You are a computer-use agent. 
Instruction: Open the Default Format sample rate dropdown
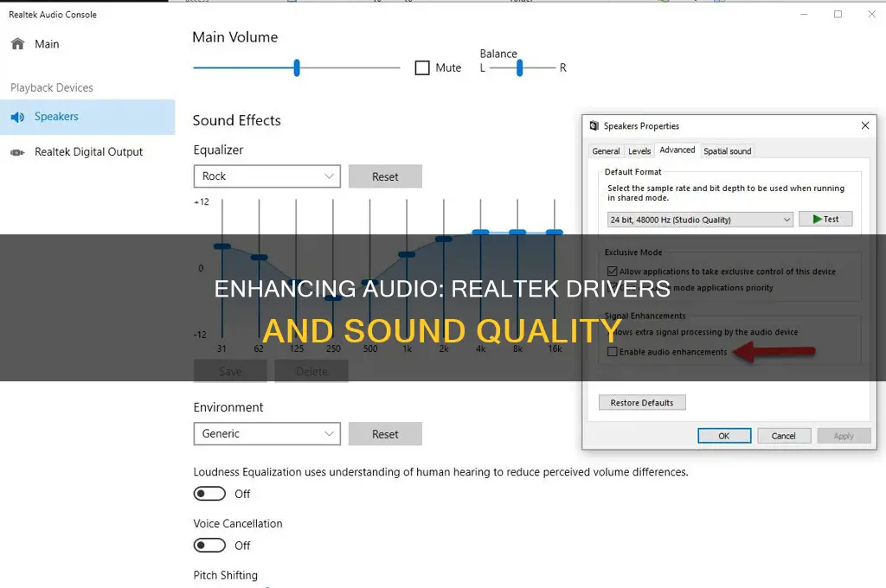click(x=700, y=220)
